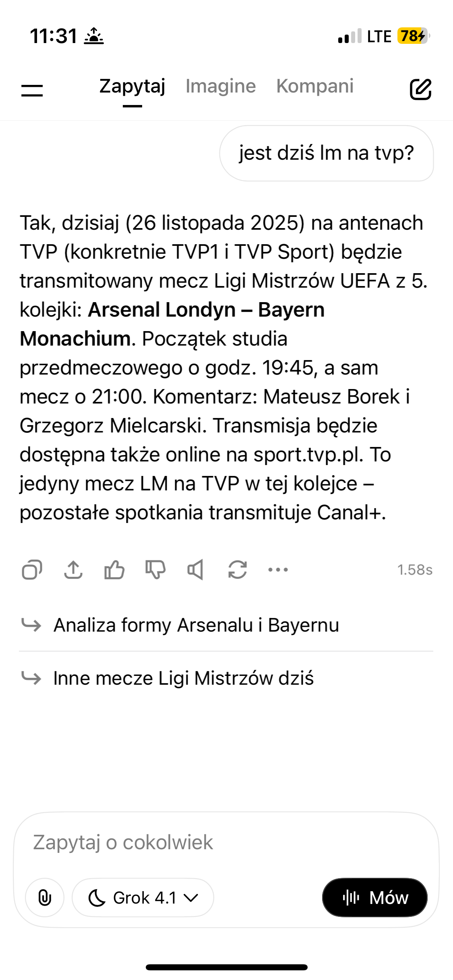This screenshot has height=980, width=453.
Task: Attach a file with the paperclip icon
Action: (x=45, y=898)
